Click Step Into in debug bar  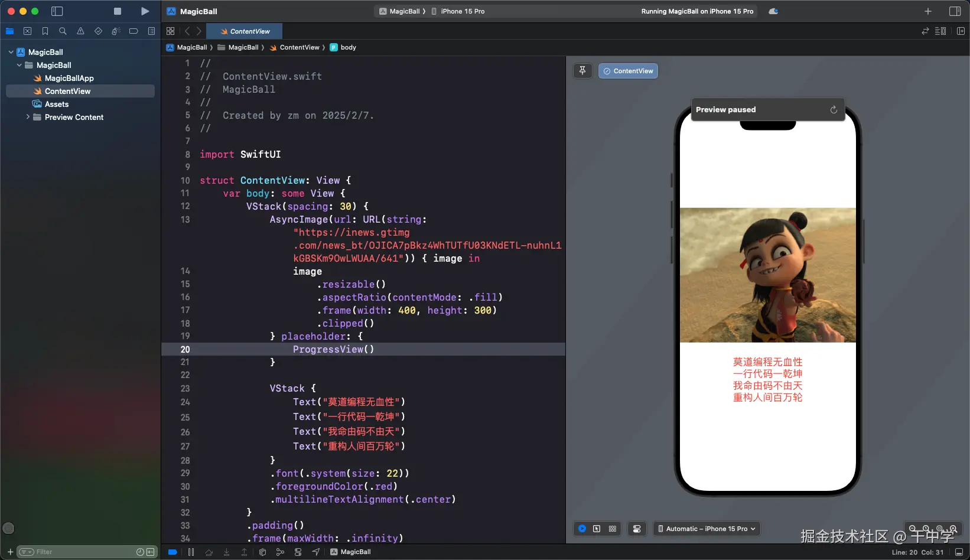(x=226, y=552)
